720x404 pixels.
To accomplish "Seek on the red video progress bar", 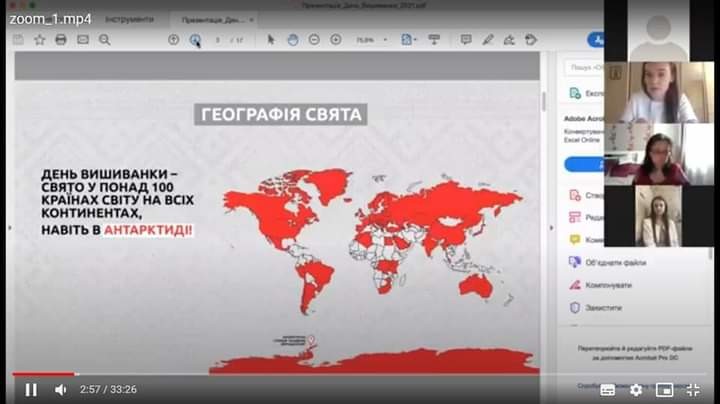I will 43,374.
